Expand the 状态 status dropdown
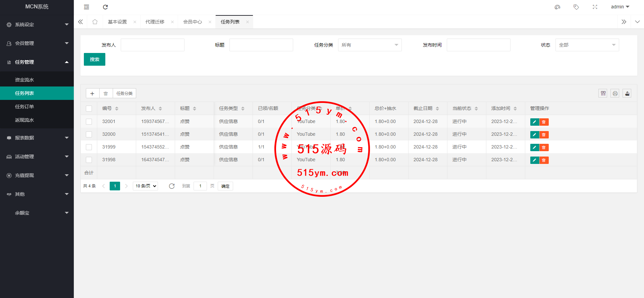 (587, 45)
